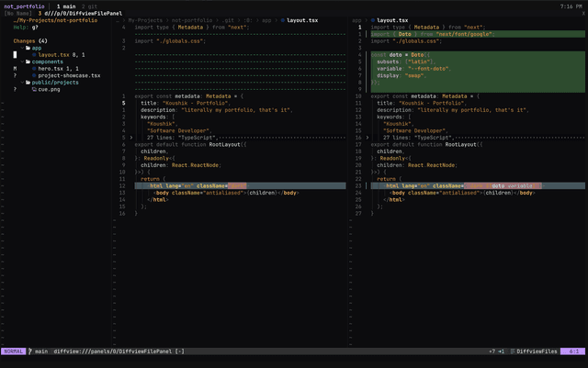
Task: Click the Changes (4) section header
Action: (x=29, y=41)
